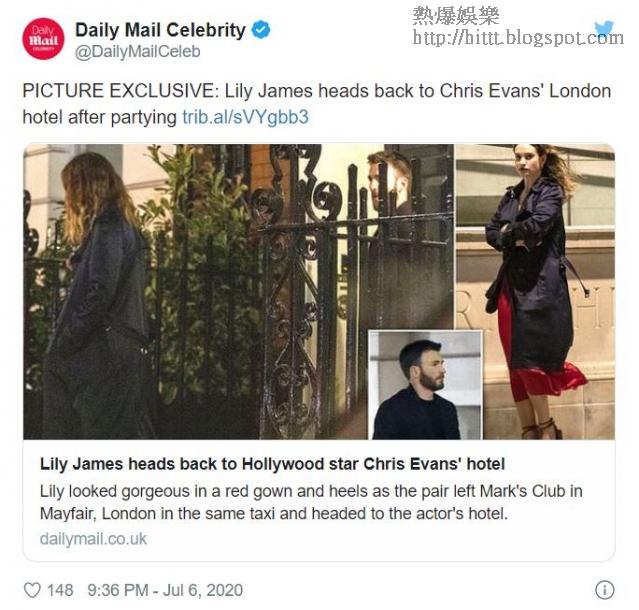Open the tweet info icon
Image resolution: width=639 pixels, height=610 pixels.
tap(604, 590)
